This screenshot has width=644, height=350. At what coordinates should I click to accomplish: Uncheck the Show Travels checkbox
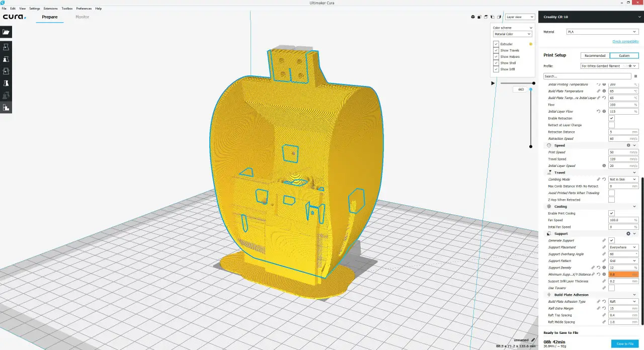point(496,50)
